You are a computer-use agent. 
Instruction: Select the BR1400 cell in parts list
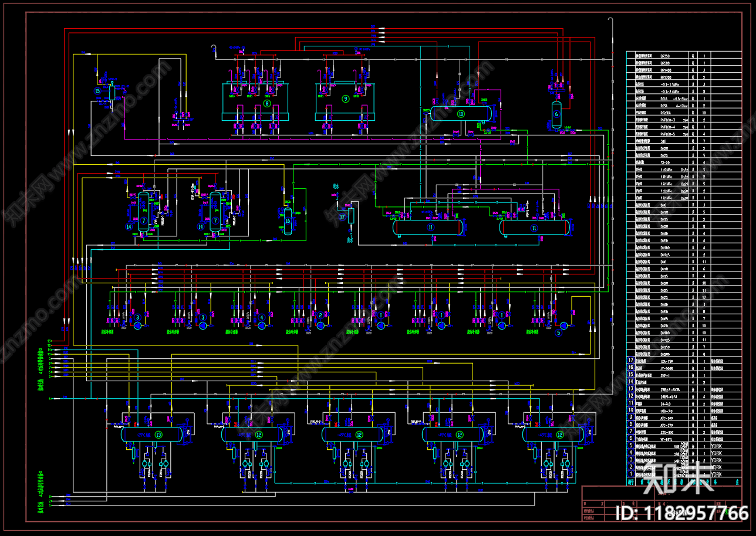[666, 70]
